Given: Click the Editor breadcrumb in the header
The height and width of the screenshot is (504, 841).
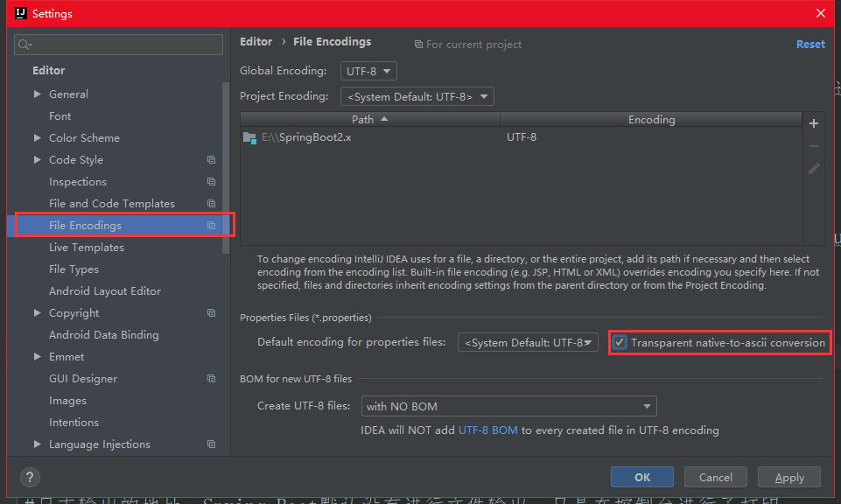Looking at the screenshot, I should [256, 42].
